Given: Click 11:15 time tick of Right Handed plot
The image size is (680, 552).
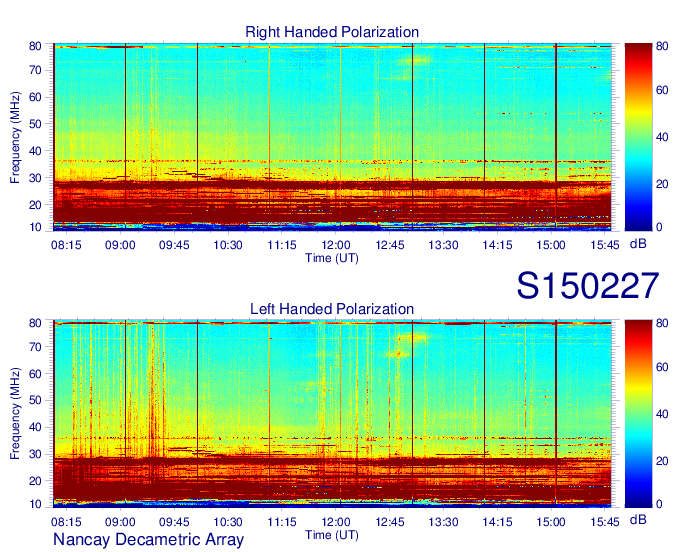Looking at the screenshot, I should click(282, 245).
